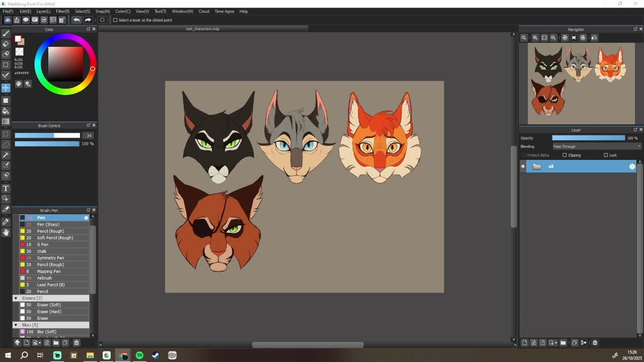Pick the Eyedropper tool

pos(6,222)
